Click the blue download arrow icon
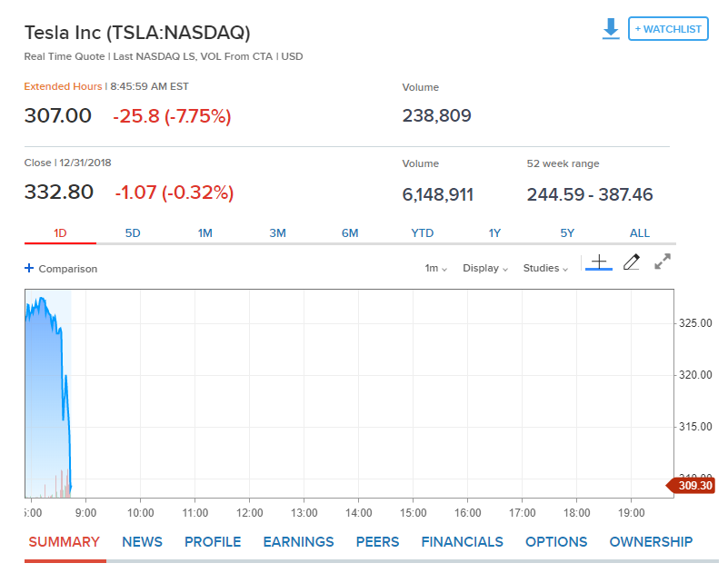728x573 pixels. (x=611, y=29)
